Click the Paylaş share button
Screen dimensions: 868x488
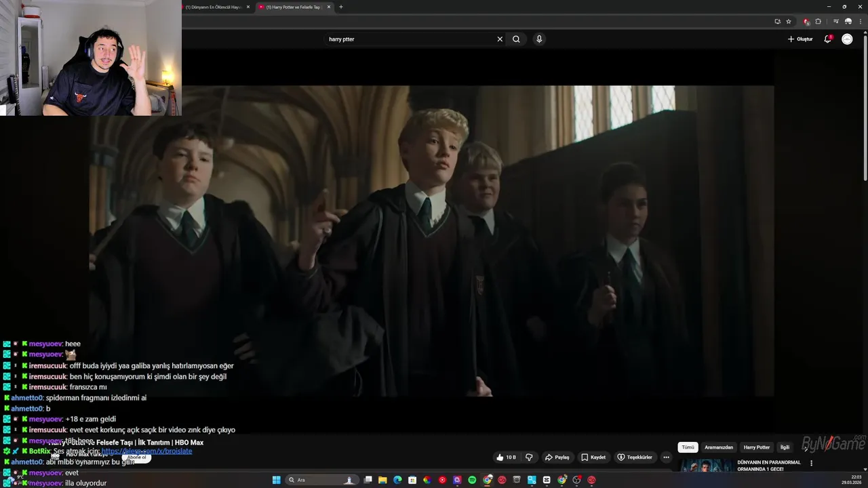(557, 457)
